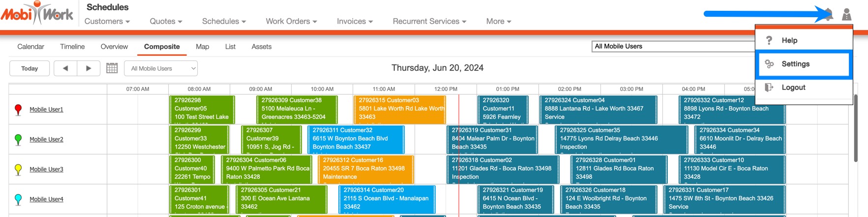Click the green pin beside Mobile User2
The height and width of the screenshot is (217, 868).
(18, 139)
